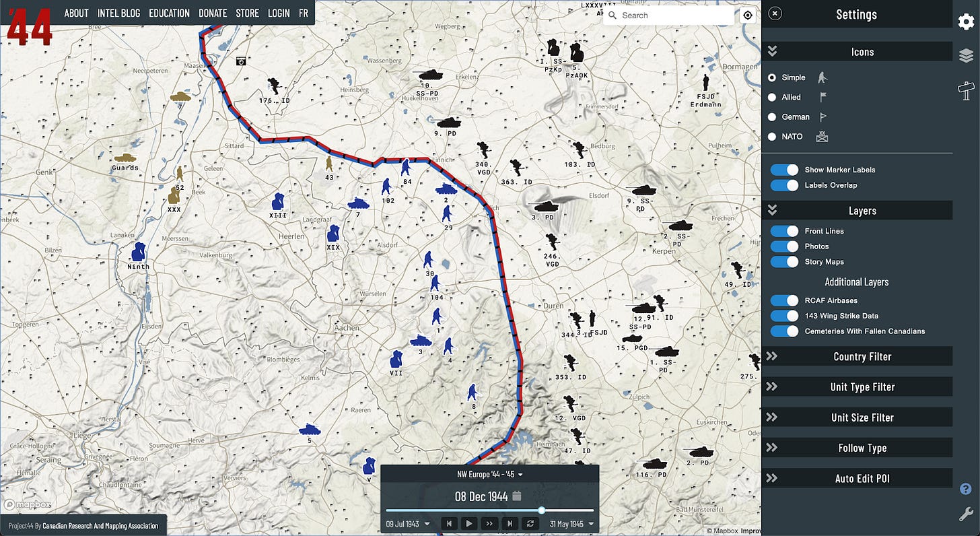Open the map layers stack icon

coord(966,55)
